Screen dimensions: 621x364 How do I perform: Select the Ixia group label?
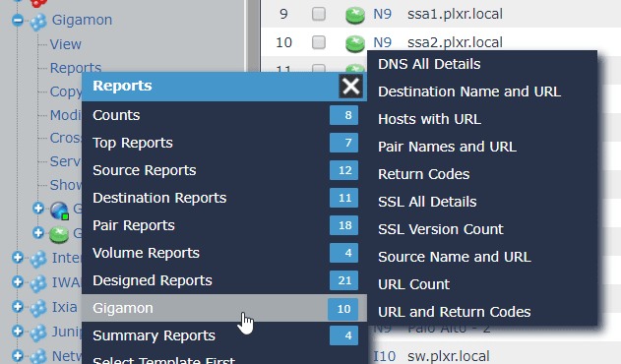[x=65, y=307]
